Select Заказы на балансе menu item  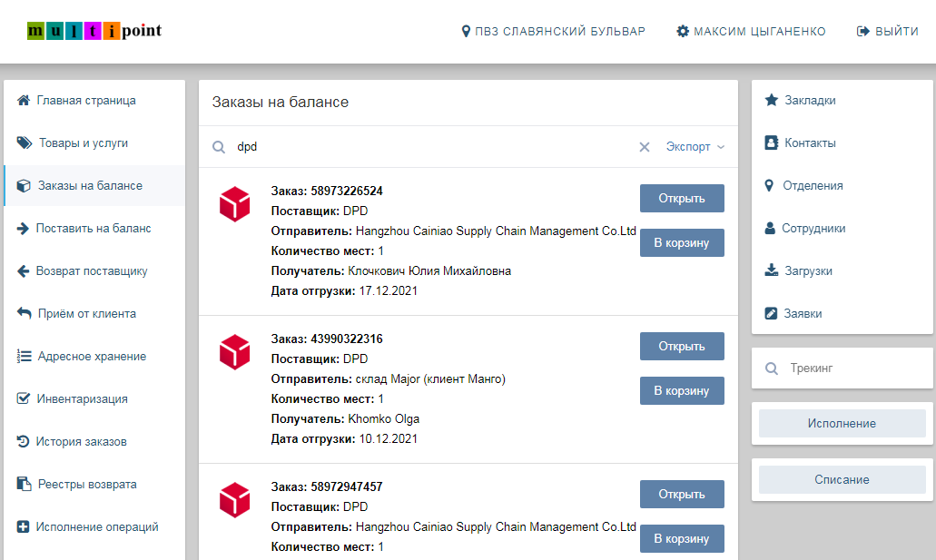[94, 186]
